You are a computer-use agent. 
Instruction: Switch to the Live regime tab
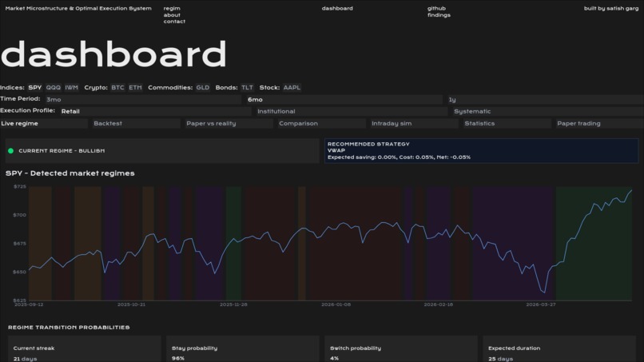pyautogui.click(x=44, y=123)
